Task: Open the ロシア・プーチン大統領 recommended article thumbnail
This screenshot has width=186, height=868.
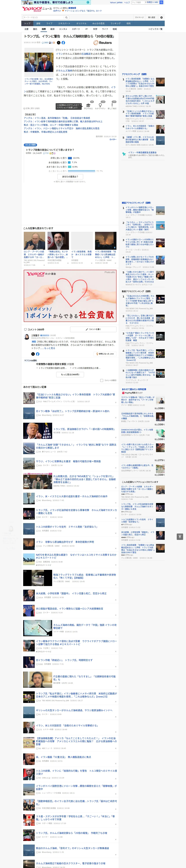Action: tap(34, 241)
